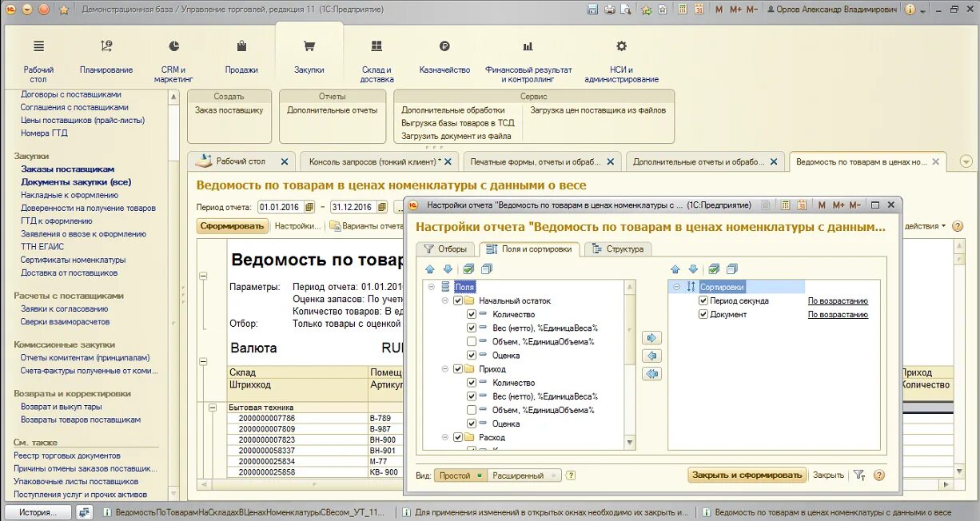This screenshot has height=521, width=980.
Task: Uncheck the Документ sorting checkbox
Action: pos(703,315)
